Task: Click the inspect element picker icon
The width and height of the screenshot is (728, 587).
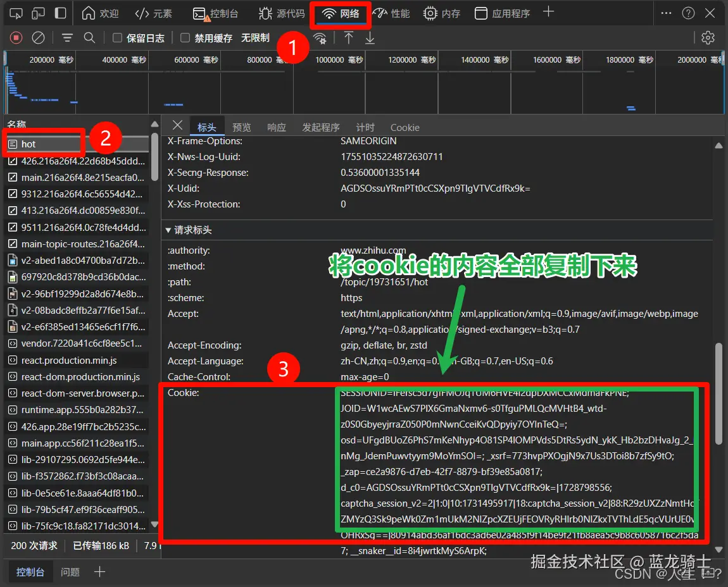Action: (x=16, y=13)
